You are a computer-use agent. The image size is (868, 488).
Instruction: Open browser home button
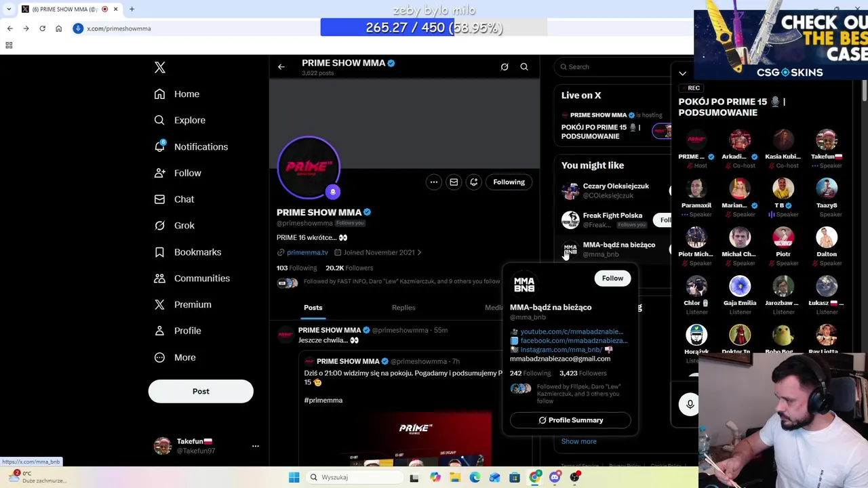click(x=58, y=28)
